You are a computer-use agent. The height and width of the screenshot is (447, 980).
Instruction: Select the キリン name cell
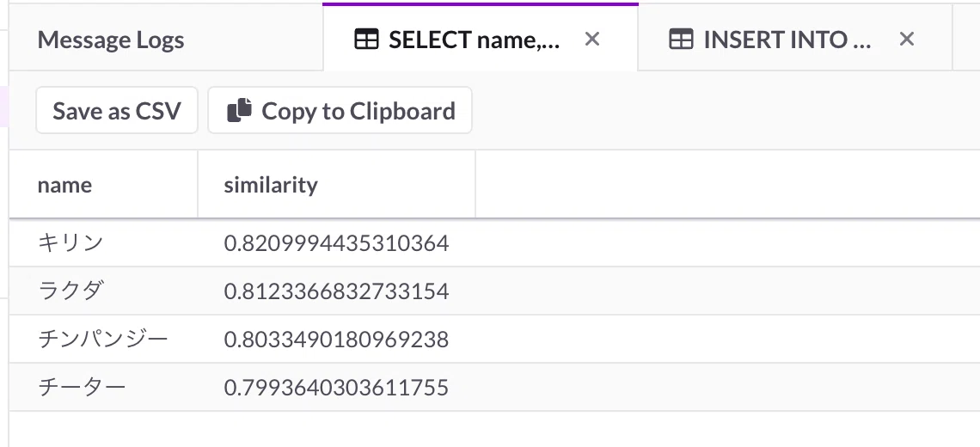104,242
